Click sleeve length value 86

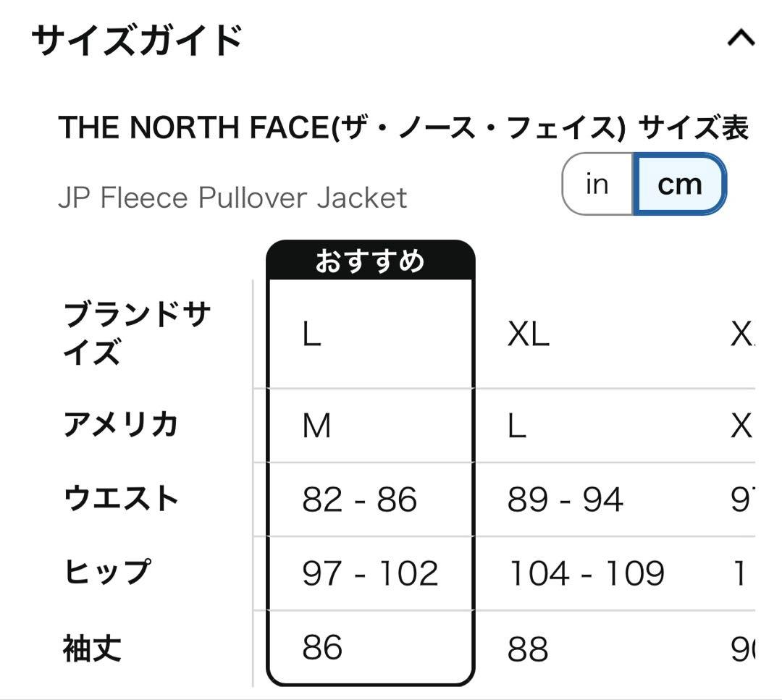(322, 647)
